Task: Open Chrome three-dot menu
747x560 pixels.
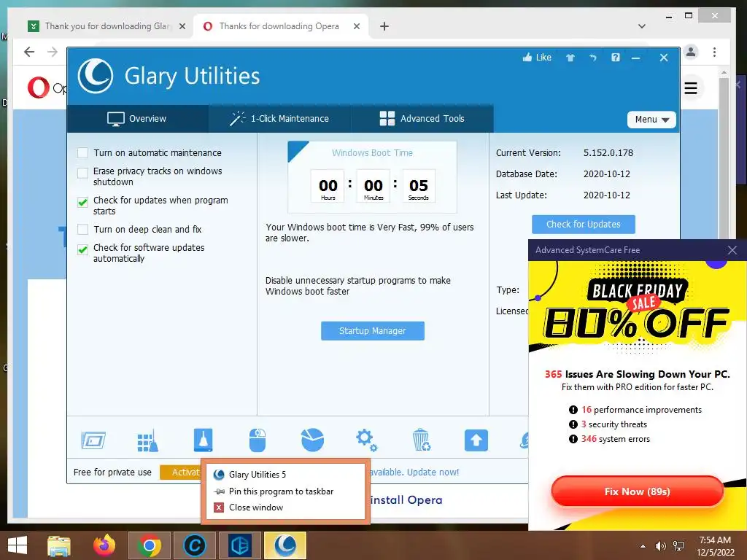Action: tap(714, 52)
